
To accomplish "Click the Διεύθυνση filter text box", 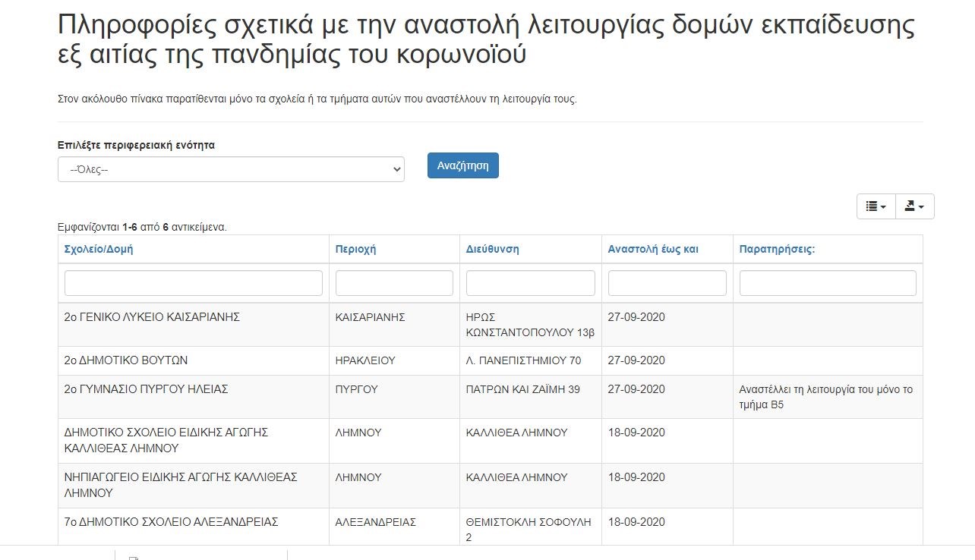I will [530, 283].
